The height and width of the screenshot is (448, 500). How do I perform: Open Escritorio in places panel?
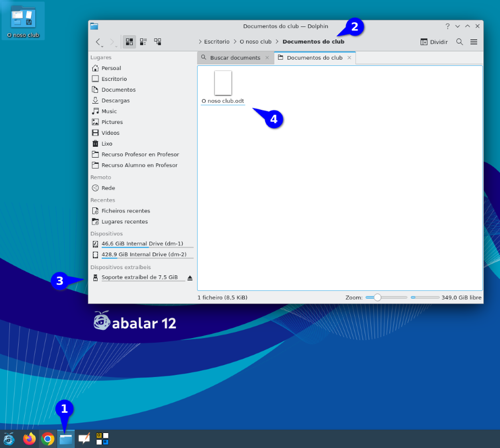tap(142, 79)
